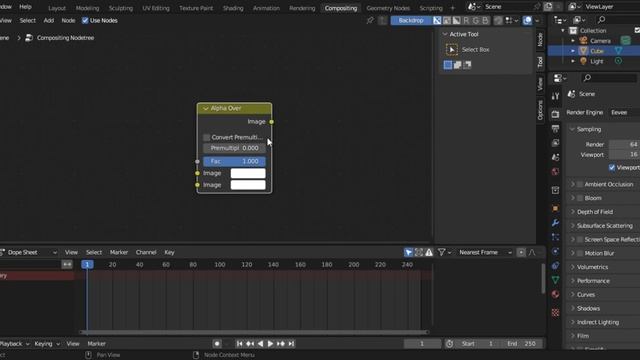The image size is (640, 360).
Task: Click the End frame field
Action: [x=522, y=344]
